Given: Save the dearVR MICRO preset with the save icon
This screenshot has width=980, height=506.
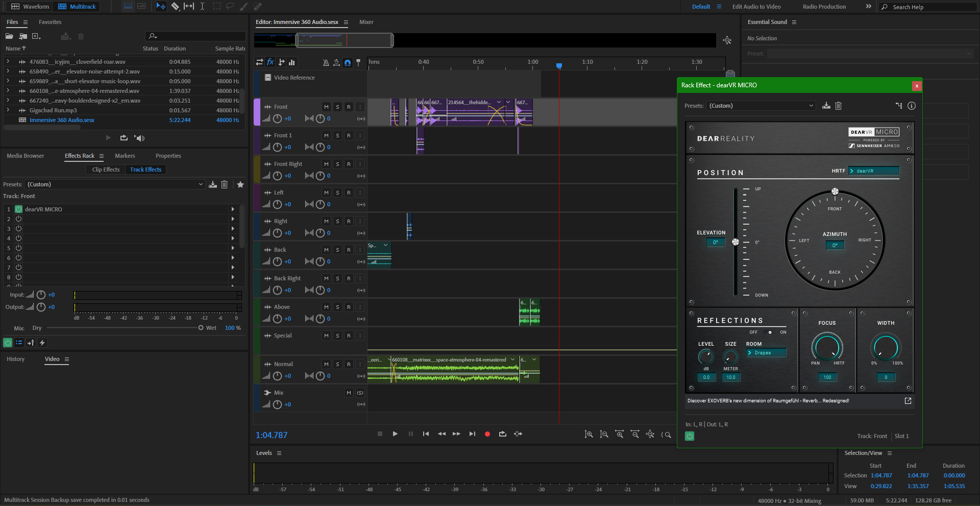Looking at the screenshot, I should [826, 106].
